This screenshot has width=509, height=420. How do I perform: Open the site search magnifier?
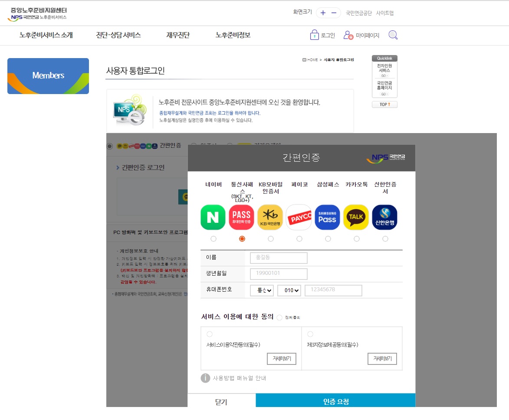click(x=393, y=35)
